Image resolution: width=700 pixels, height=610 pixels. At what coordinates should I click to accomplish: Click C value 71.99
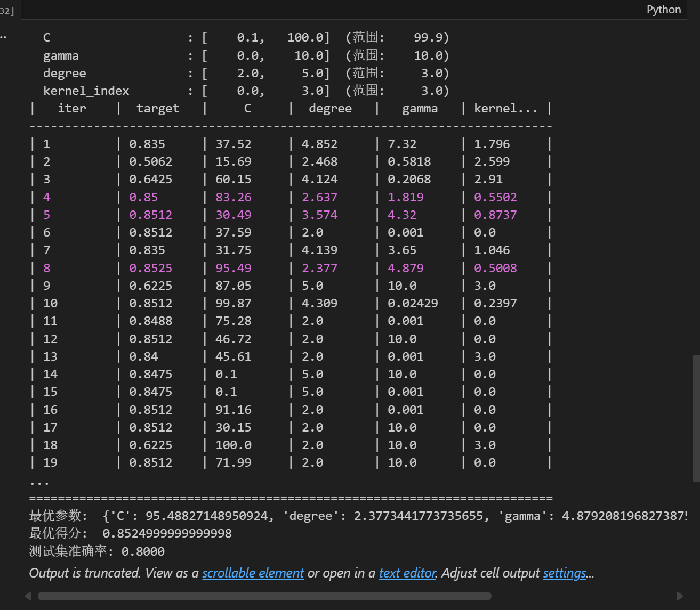[234, 463]
